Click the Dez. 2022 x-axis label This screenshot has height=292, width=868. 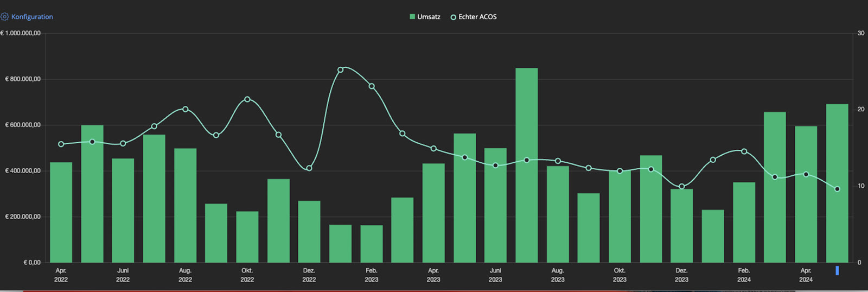coord(309,275)
